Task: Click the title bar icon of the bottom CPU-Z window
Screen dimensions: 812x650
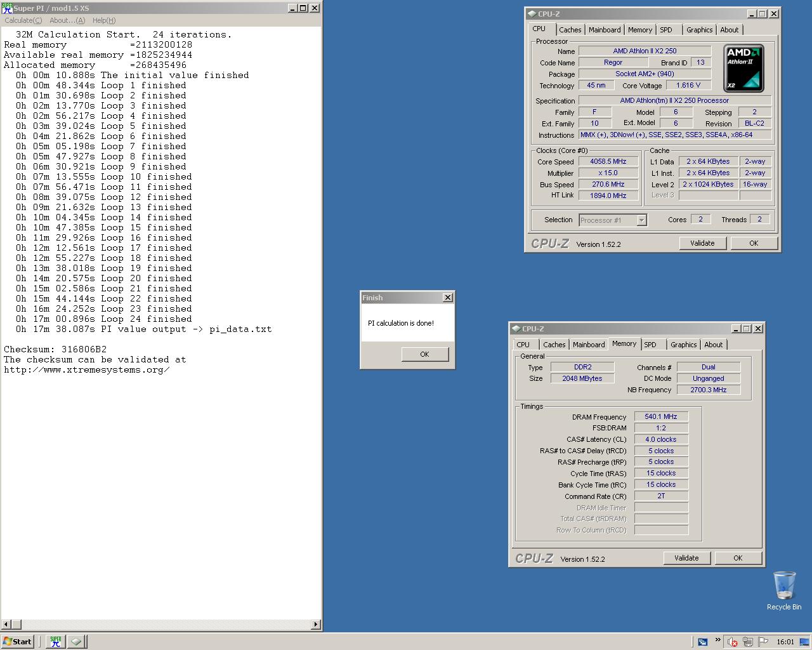Action: click(516, 328)
